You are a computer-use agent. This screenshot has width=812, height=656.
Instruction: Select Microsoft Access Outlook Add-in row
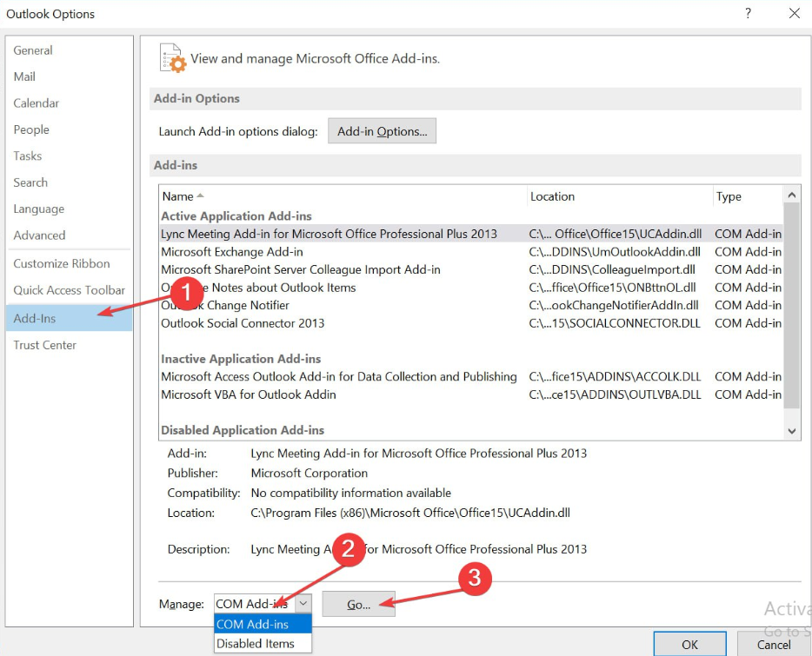pyautogui.click(x=470, y=376)
